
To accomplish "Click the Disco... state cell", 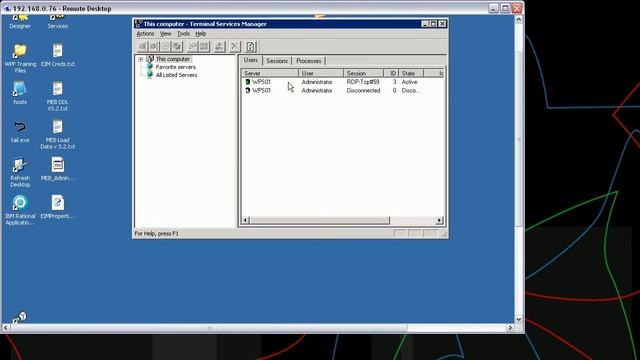I will (411, 91).
